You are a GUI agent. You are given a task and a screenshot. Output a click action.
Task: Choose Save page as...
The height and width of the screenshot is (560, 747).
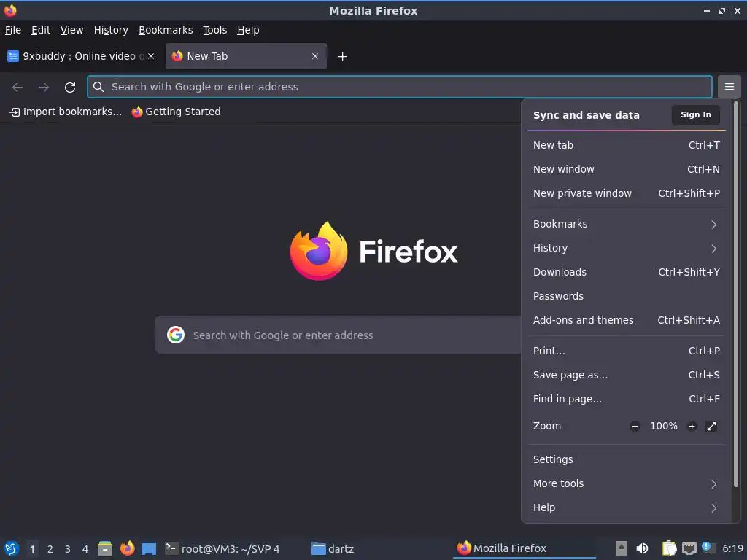pos(626,375)
